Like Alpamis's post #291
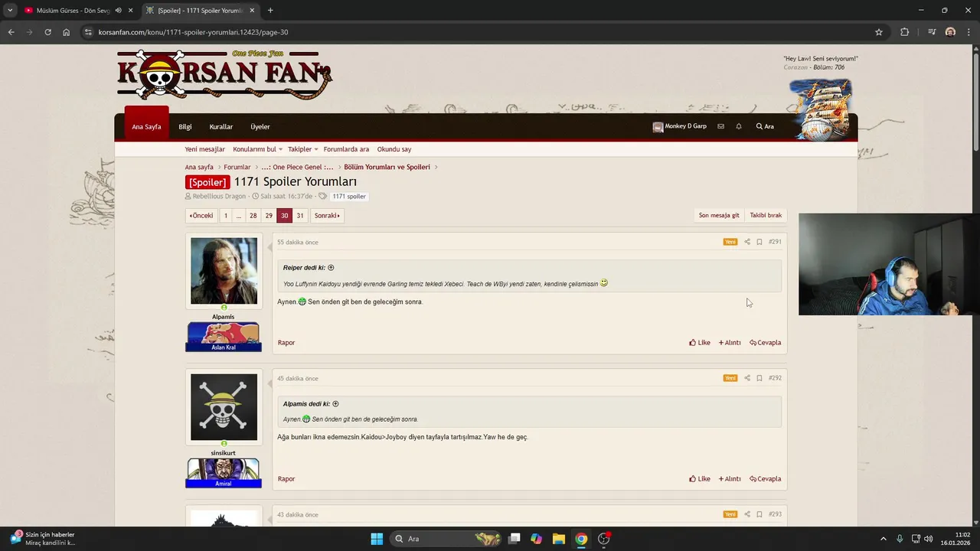 tap(700, 343)
